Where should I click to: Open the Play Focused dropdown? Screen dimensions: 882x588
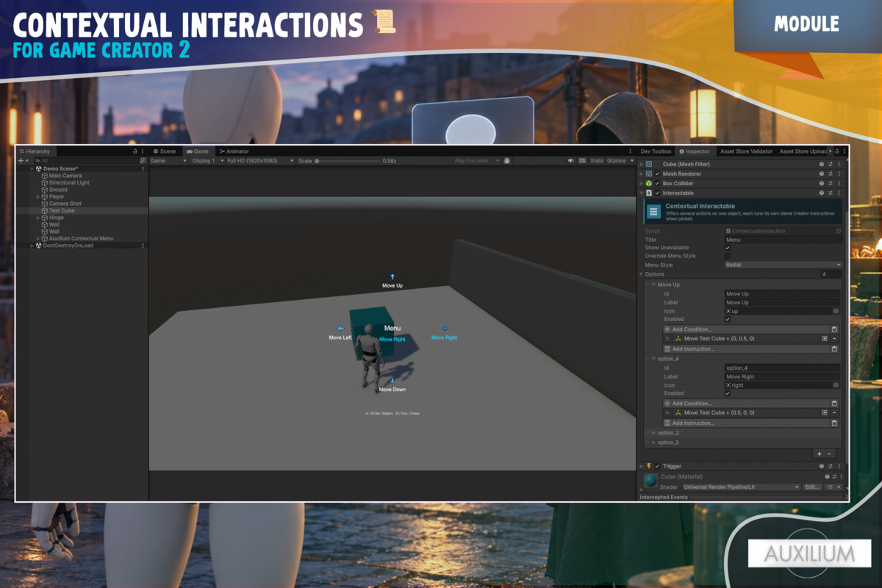pos(477,161)
